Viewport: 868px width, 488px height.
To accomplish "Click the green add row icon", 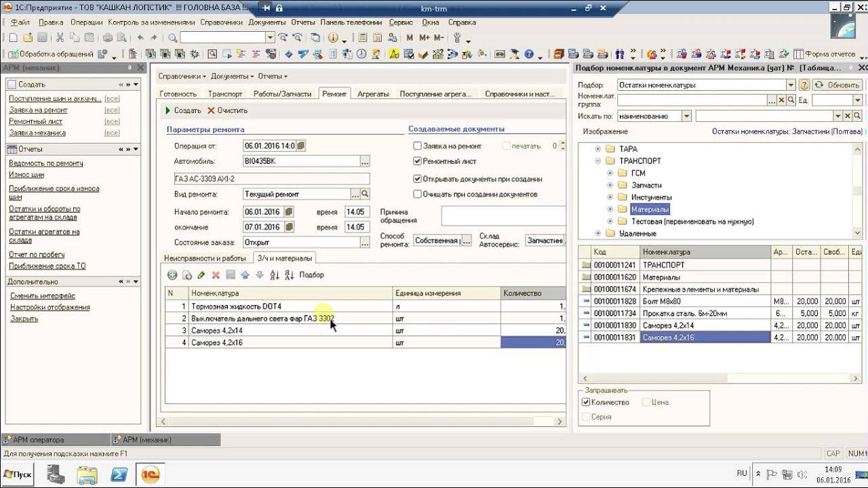I will point(172,274).
